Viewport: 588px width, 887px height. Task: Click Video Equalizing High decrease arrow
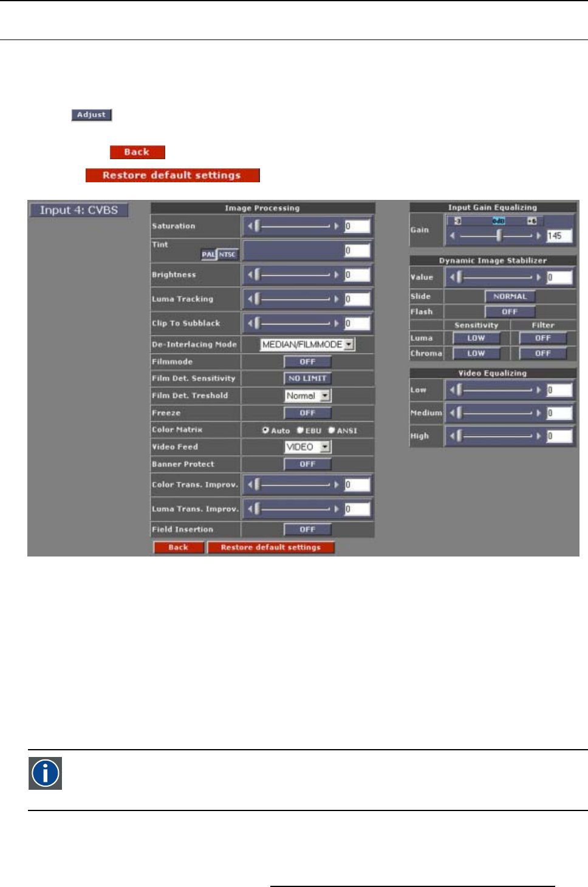[452, 436]
